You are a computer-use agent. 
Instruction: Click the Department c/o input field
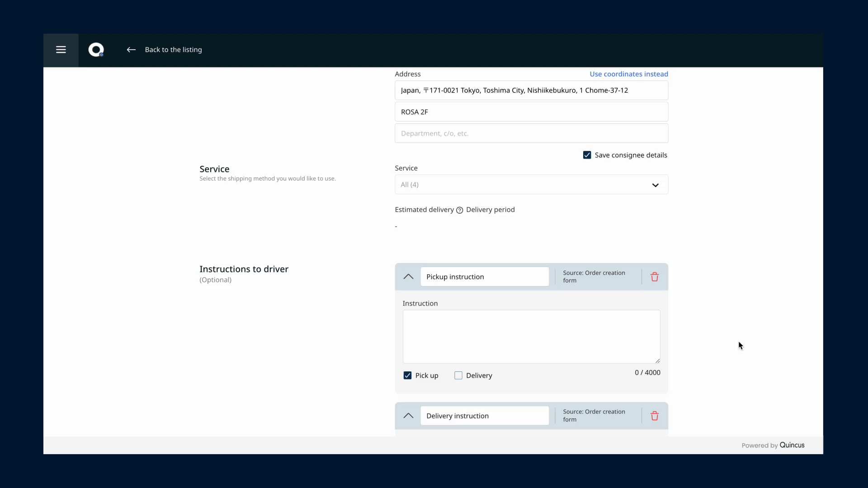tap(531, 133)
